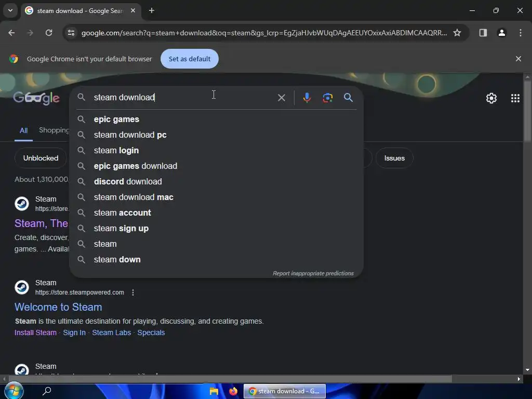Open the Specials sitelink
532x399 pixels.
click(151, 332)
